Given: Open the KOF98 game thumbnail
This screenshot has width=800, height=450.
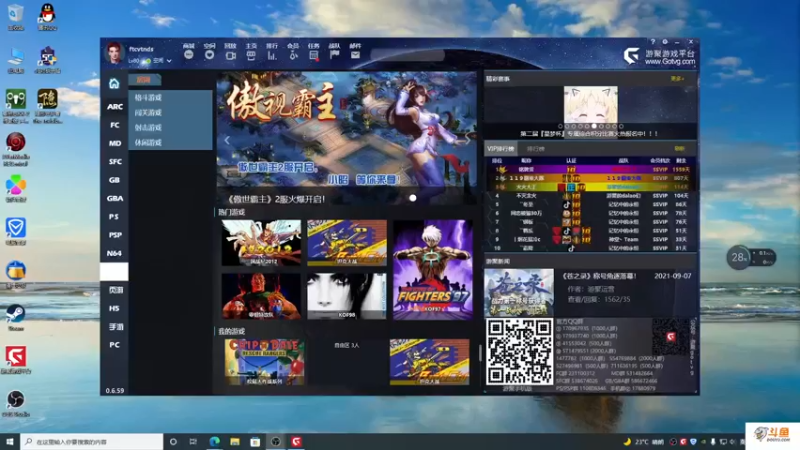Looking at the screenshot, I should (x=347, y=296).
